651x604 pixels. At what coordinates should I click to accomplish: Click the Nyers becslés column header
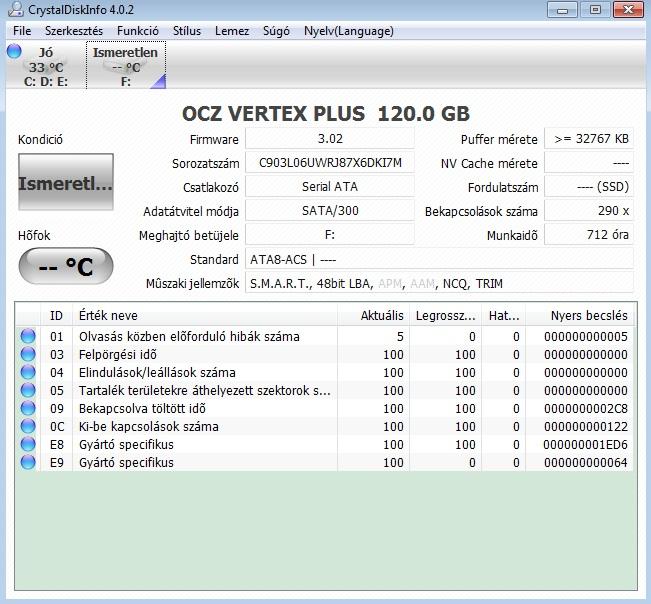(x=580, y=315)
